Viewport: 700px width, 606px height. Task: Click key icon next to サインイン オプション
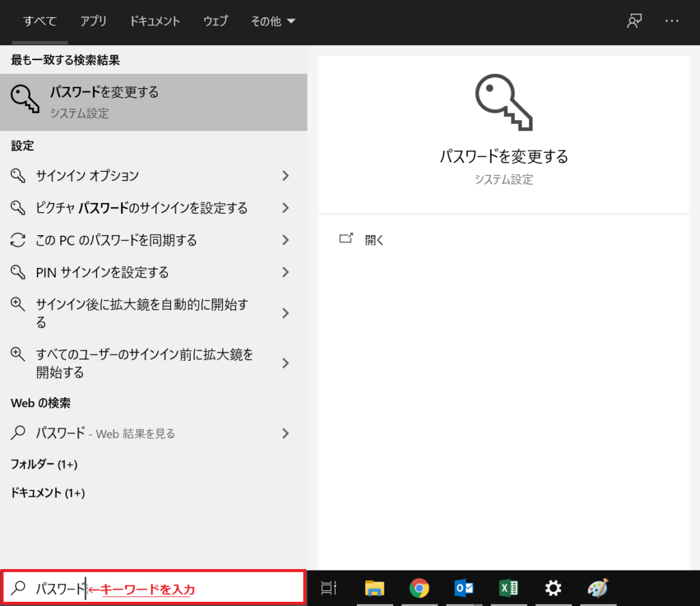[18, 176]
